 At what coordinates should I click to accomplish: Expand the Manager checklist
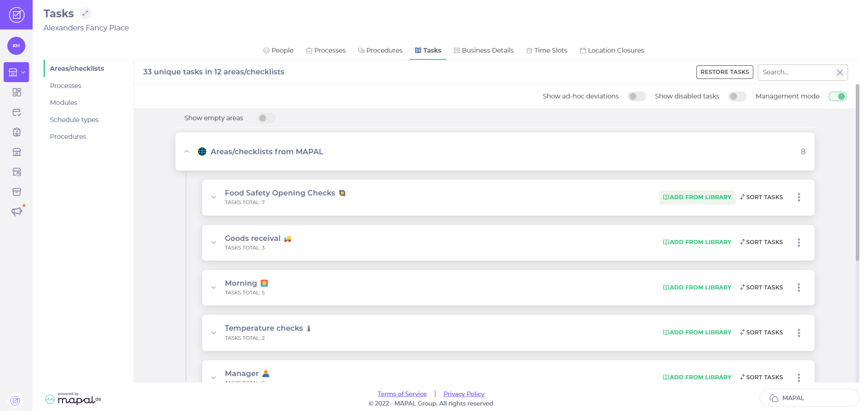(x=213, y=377)
